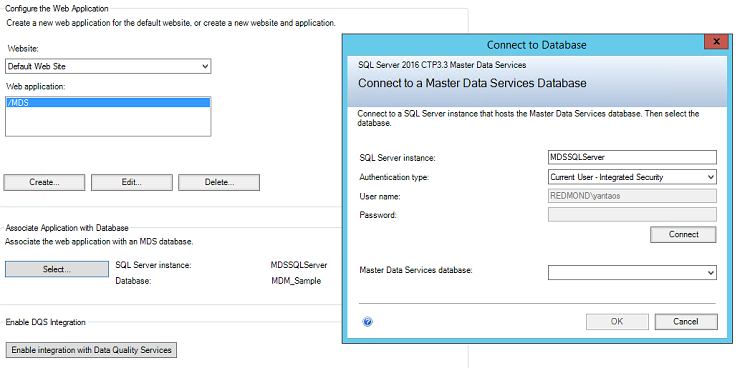Click the Create... button
The width and height of the screenshot is (750, 368).
(44, 182)
